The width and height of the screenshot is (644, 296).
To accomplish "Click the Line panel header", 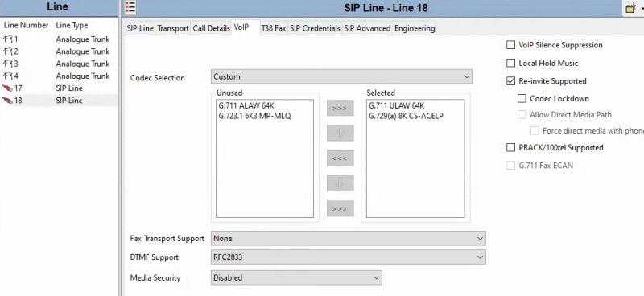I will point(59,7).
